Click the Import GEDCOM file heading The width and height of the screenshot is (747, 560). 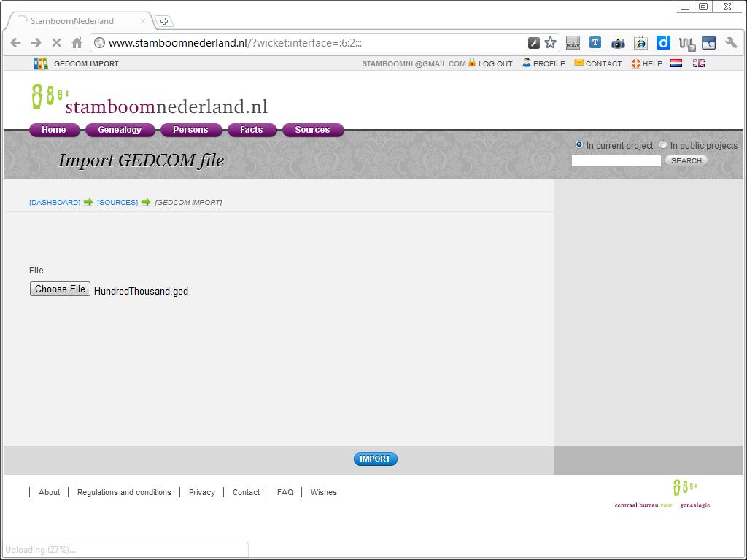(x=141, y=160)
